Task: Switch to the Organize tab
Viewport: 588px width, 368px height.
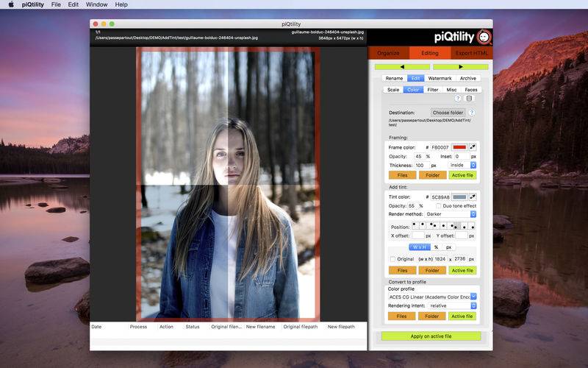Action: click(389, 53)
